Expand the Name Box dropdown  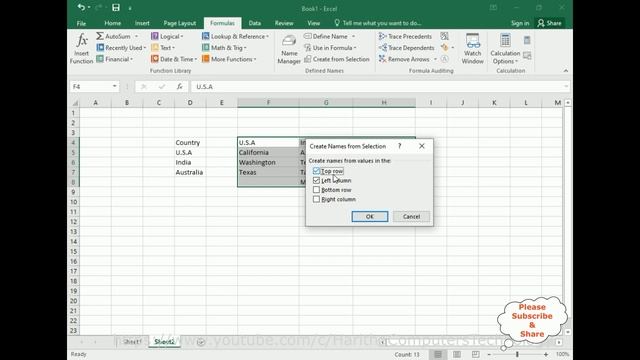click(115, 86)
